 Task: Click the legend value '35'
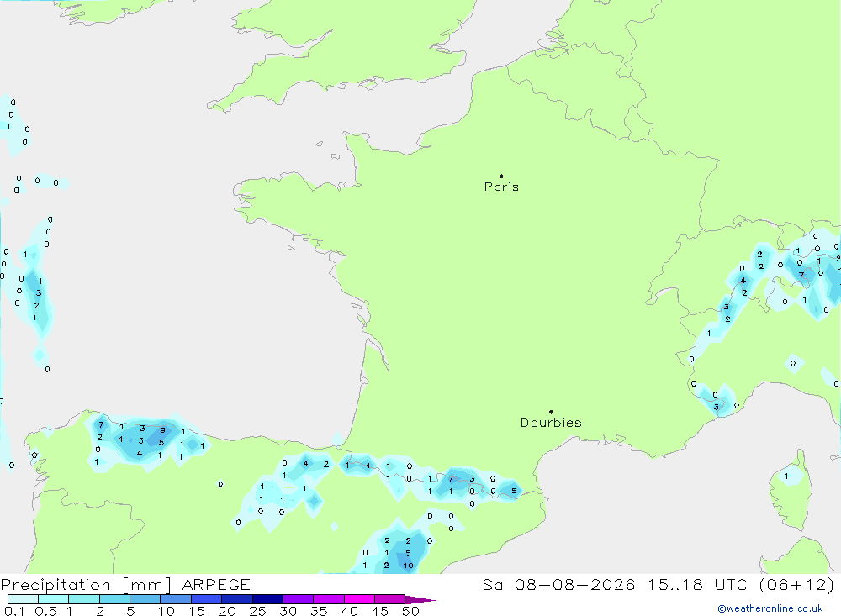coord(319,611)
